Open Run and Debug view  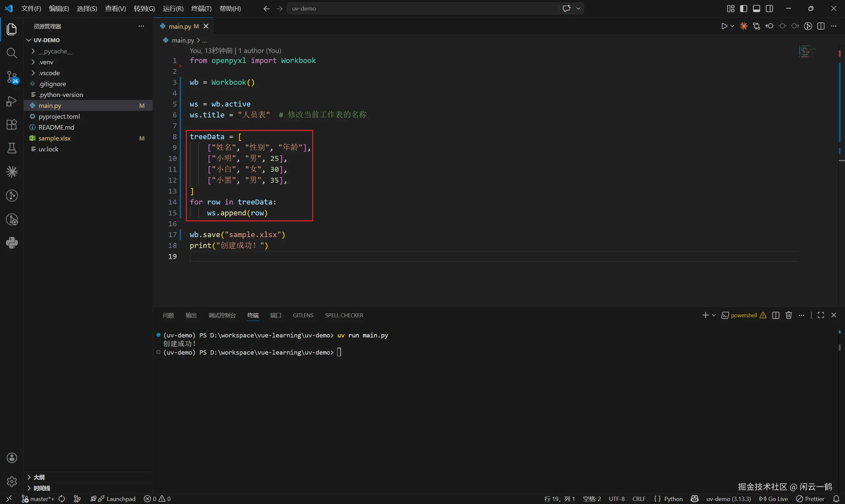click(12, 101)
